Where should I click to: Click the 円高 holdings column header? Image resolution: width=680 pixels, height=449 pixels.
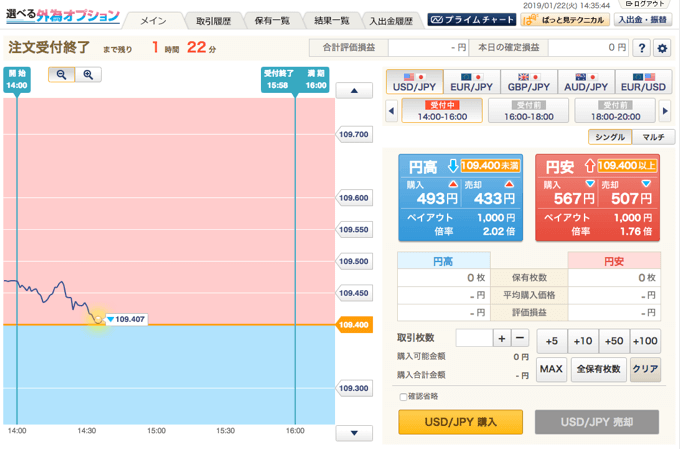[444, 261]
